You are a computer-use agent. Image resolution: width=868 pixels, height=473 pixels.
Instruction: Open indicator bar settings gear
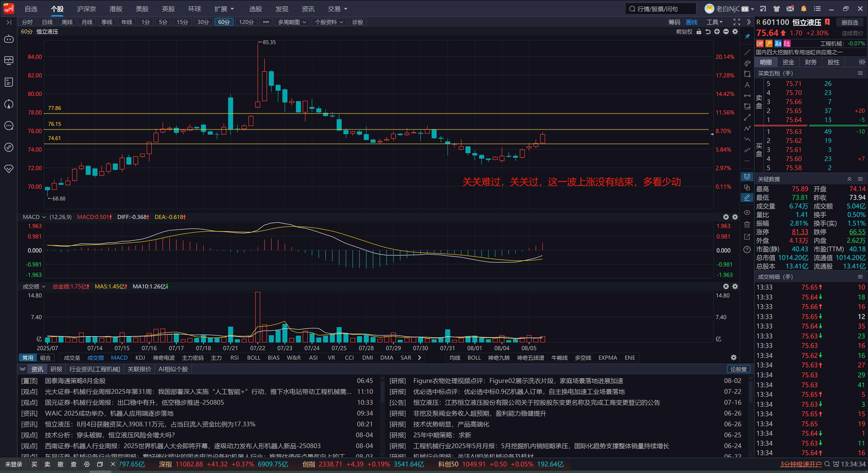point(733,358)
